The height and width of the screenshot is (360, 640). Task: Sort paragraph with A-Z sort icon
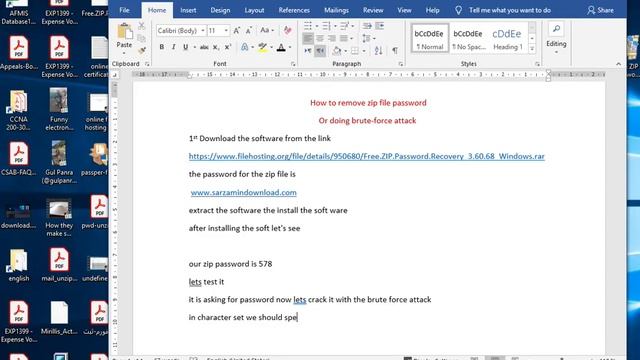coord(378,51)
